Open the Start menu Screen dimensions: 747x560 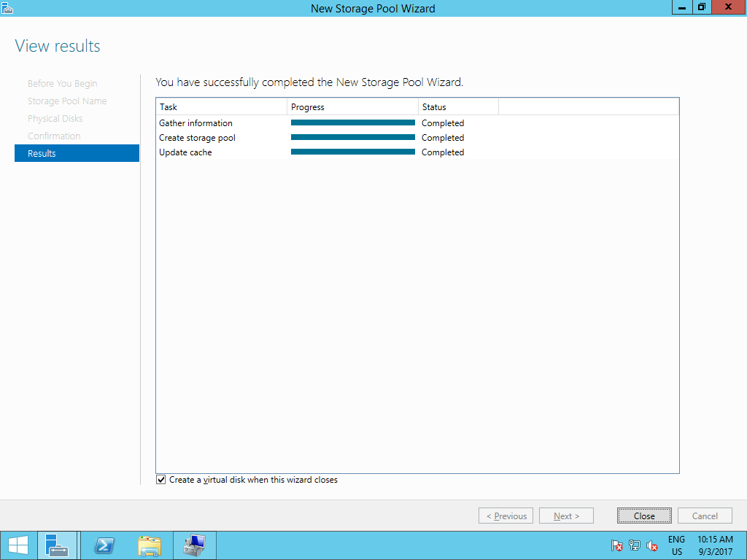pos(18,545)
